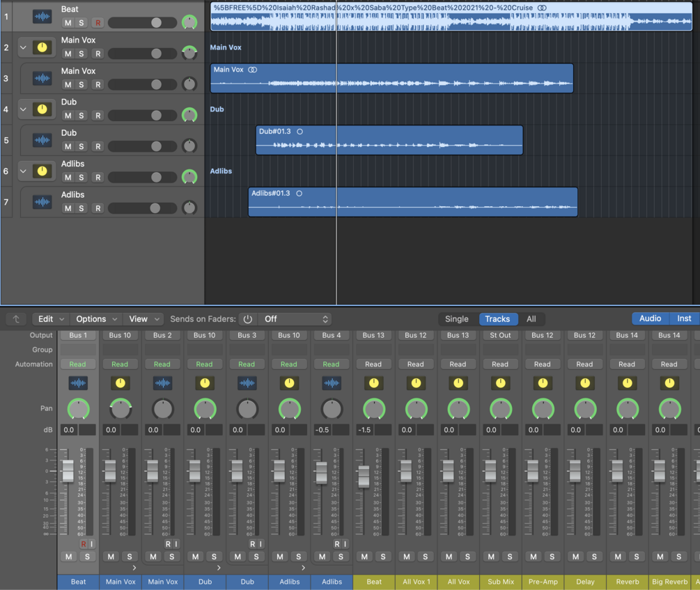700x590 pixels.
Task: Click track 7 Adlibs waveform icon
Action: 42,202
